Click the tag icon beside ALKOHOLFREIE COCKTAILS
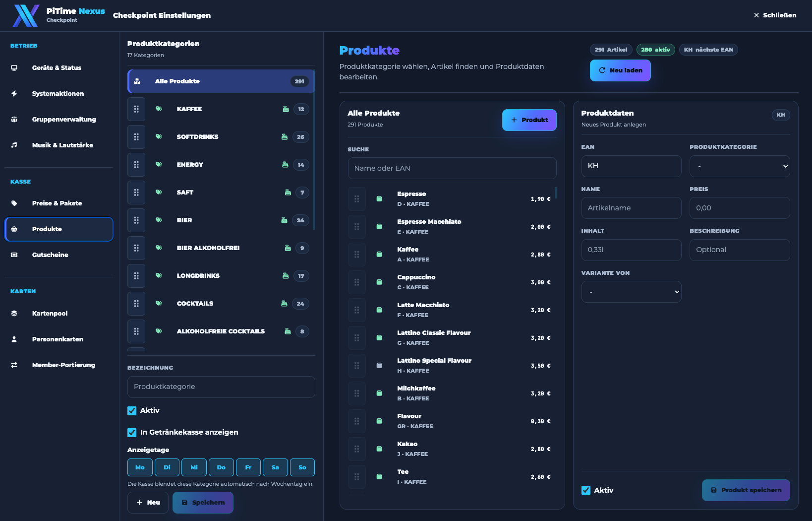The width and height of the screenshot is (812, 521). coord(159,331)
